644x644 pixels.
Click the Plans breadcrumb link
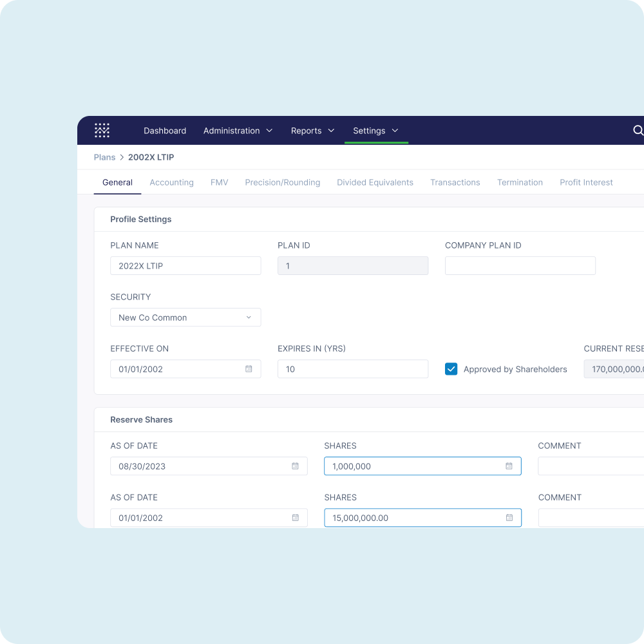point(104,157)
